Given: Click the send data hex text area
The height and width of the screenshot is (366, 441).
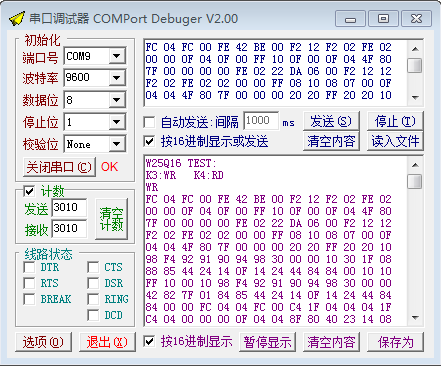Looking at the screenshot, I should [276, 72].
